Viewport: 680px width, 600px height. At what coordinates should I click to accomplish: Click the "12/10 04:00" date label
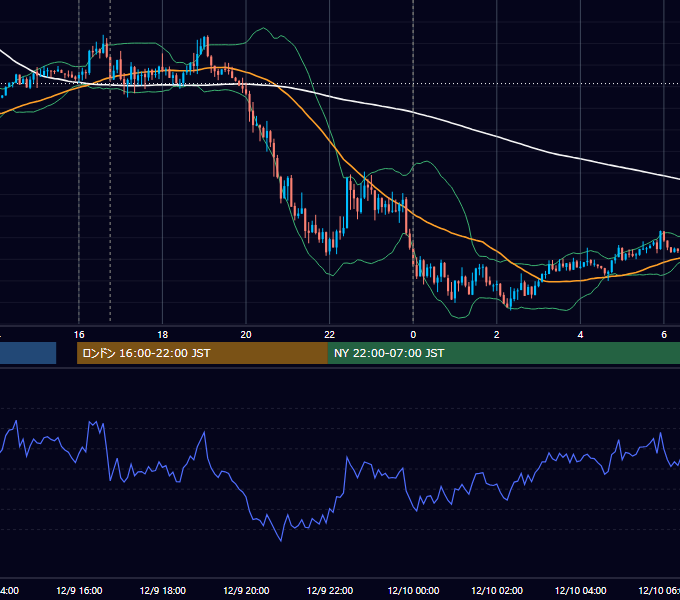(x=581, y=590)
